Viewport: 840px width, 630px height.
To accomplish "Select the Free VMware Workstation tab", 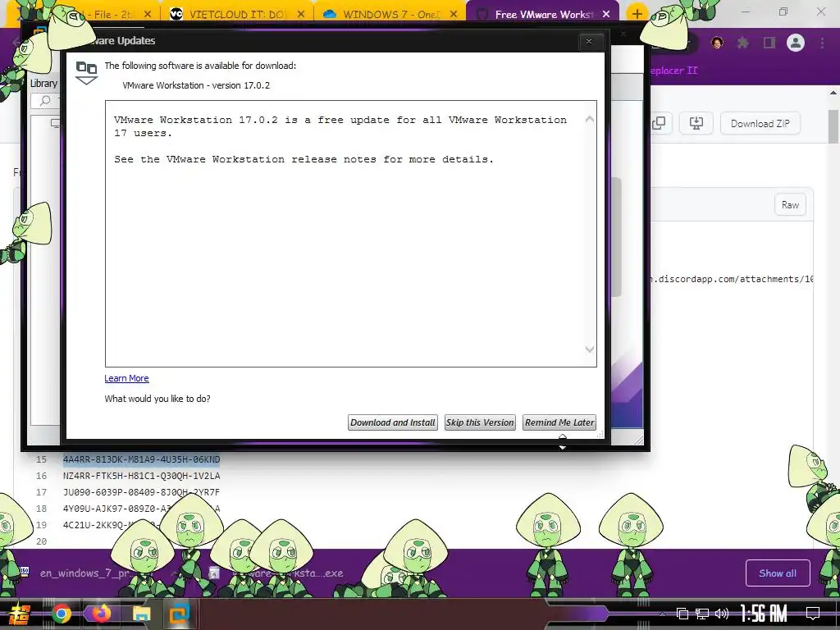I will click(541, 15).
